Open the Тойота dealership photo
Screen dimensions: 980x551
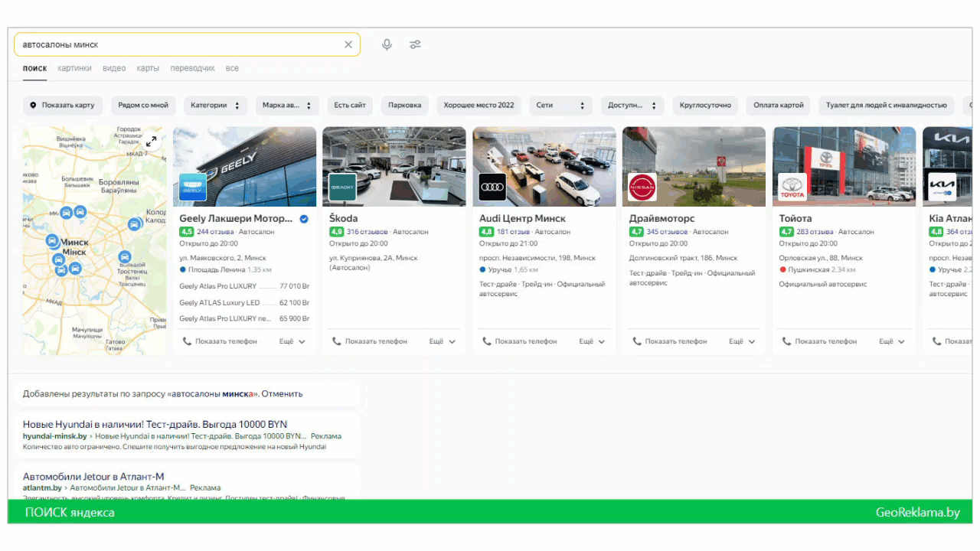pos(844,166)
